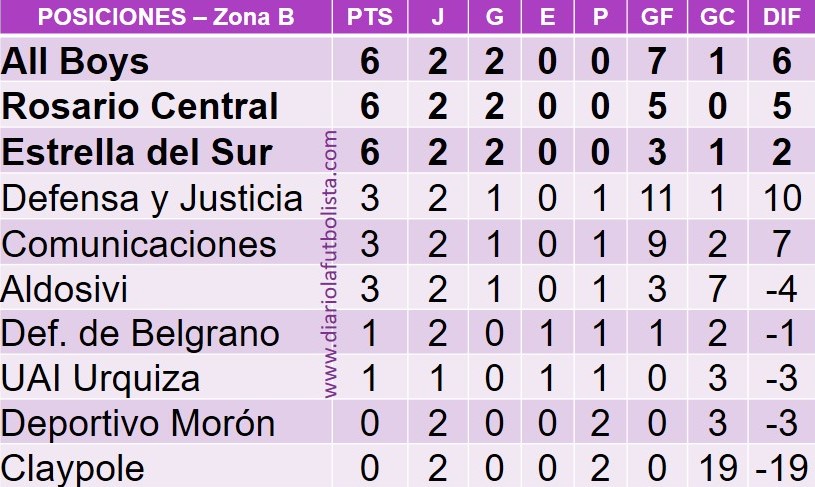Click the Estrella del Sur team name
This screenshot has height=487, width=815.
tap(137, 152)
